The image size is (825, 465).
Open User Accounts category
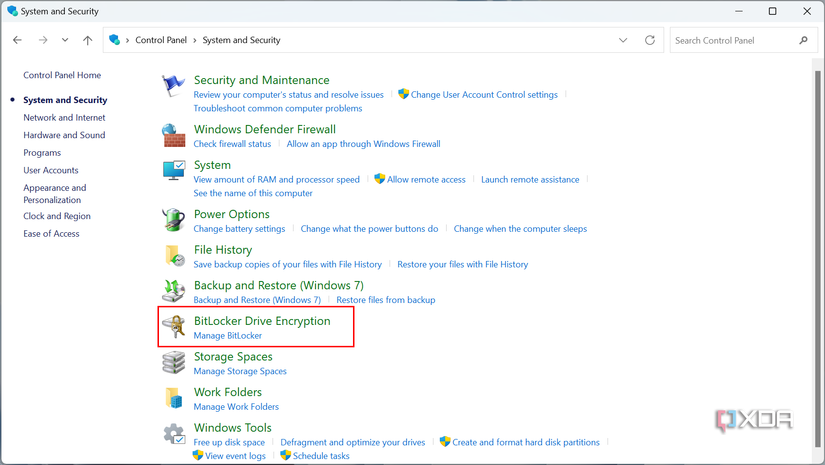(51, 170)
